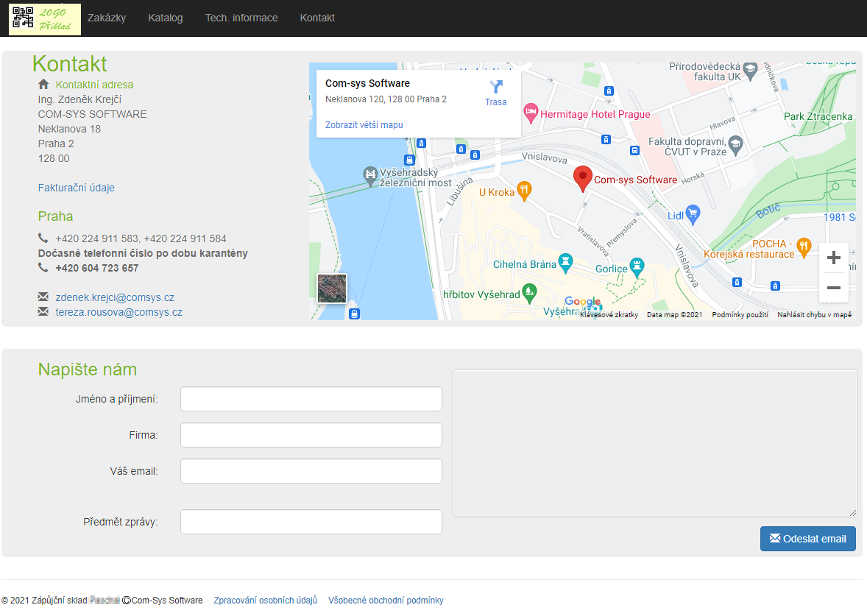Click phone icon next to +420 224 911 583
This screenshot has width=867, height=616.
43,238
